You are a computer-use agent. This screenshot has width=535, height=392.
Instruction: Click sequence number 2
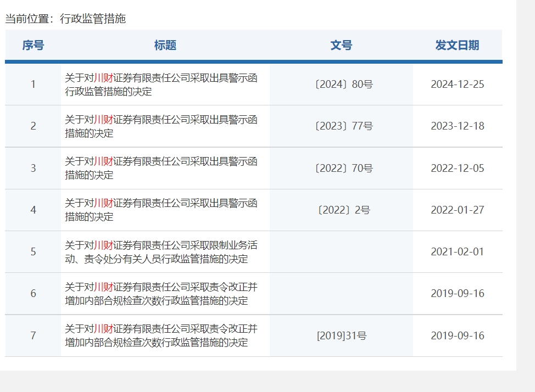click(x=33, y=126)
